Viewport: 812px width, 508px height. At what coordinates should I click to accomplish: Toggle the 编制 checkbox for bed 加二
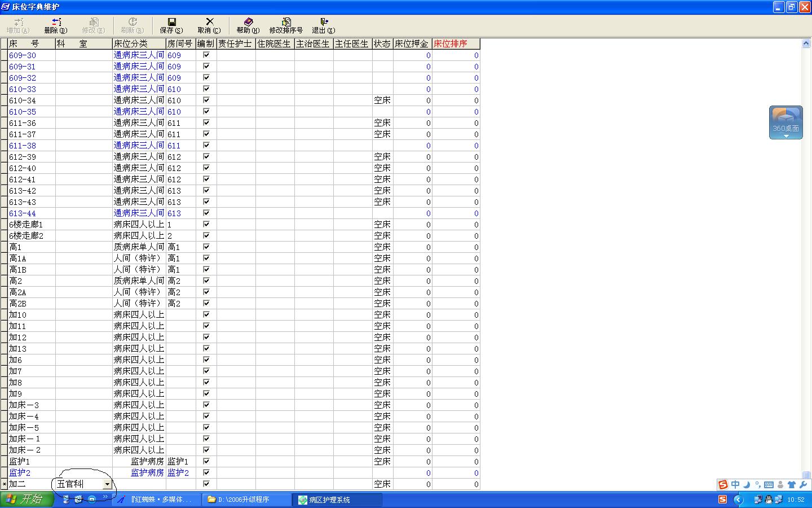[x=206, y=484]
